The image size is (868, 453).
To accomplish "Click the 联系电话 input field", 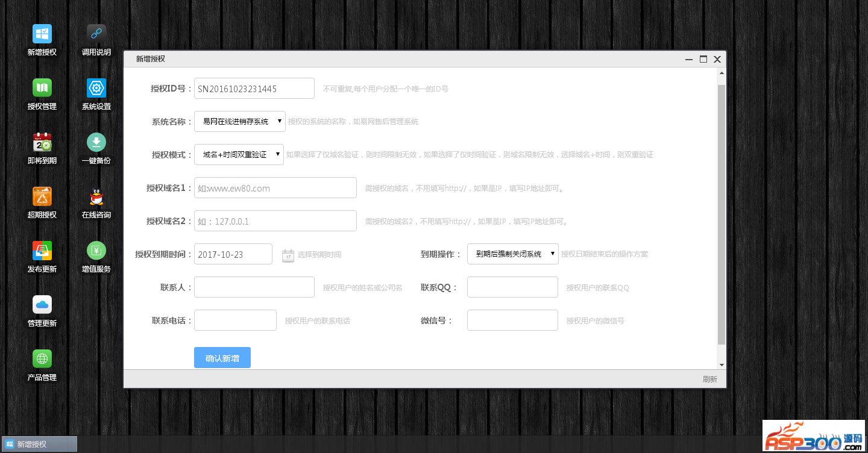I will click(235, 320).
